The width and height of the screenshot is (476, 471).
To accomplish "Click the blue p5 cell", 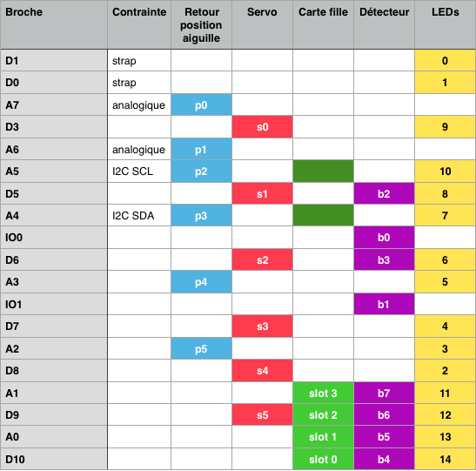I will click(201, 348).
